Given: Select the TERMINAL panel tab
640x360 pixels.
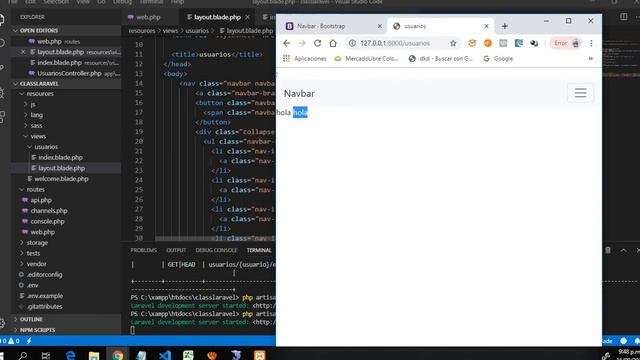Looking at the screenshot, I should pyautogui.click(x=259, y=250).
